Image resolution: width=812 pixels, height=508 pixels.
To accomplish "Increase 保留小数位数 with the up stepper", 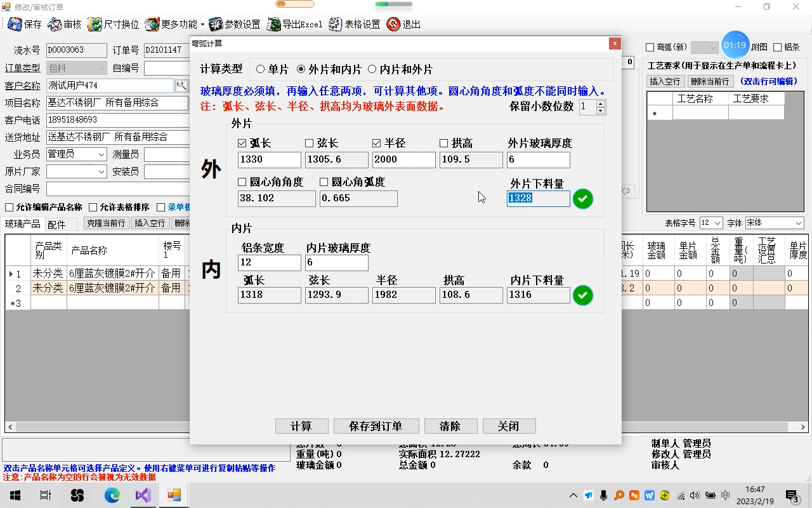I will 600,104.
